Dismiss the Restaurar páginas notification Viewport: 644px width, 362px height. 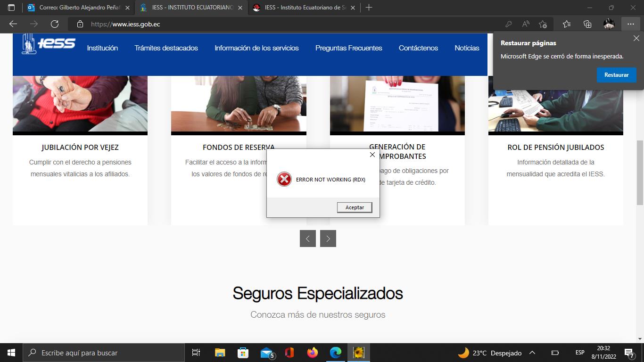tap(636, 39)
